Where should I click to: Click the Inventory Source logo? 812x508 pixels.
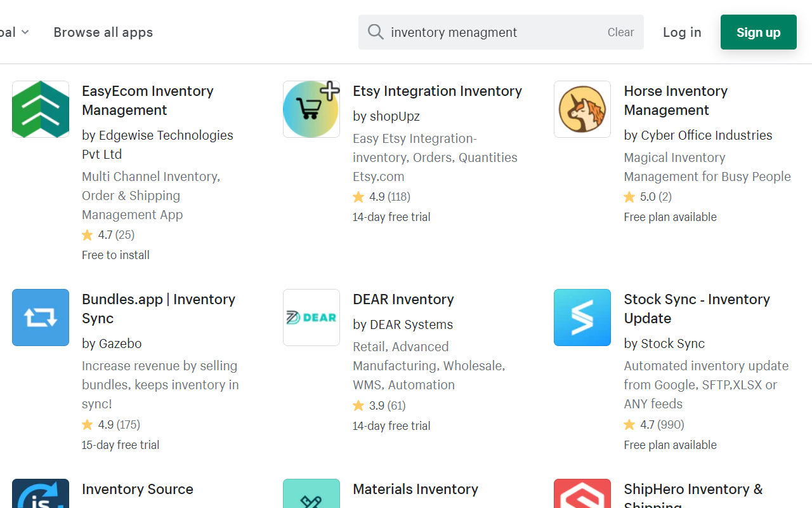pyautogui.click(x=40, y=495)
